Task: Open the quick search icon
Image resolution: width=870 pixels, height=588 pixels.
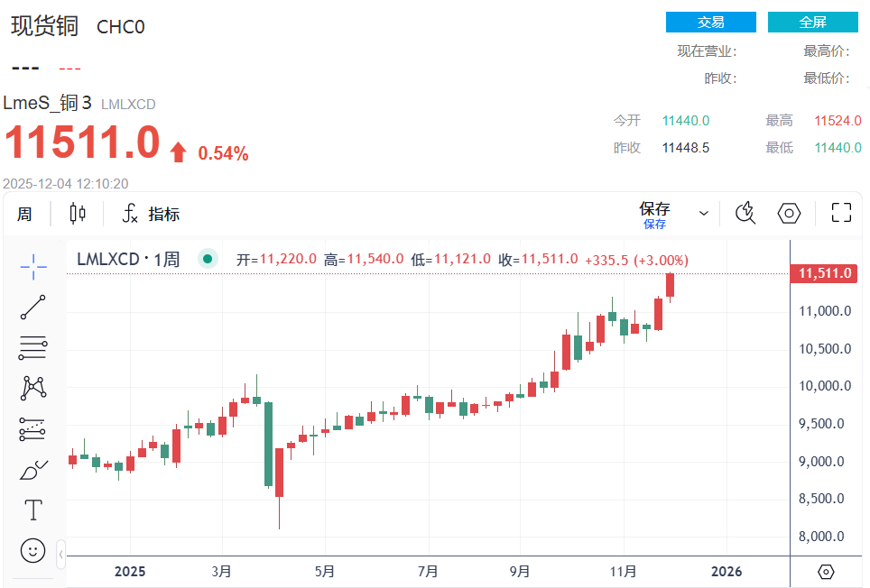Action: point(745,214)
